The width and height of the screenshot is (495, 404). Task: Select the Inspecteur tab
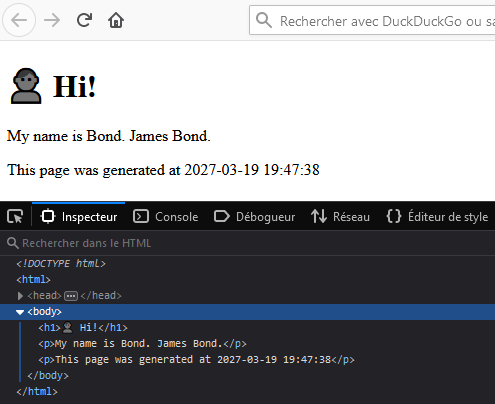coord(79,217)
